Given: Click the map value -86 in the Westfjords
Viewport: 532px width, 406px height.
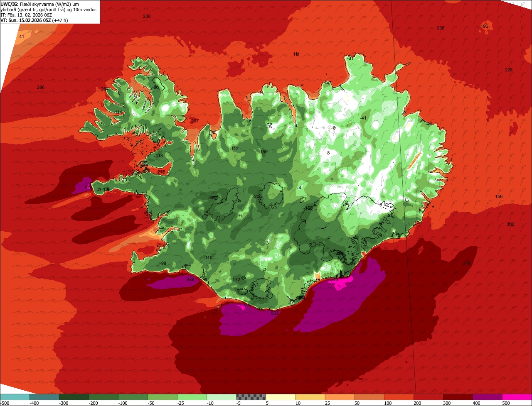Looking at the screenshot, I should pos(156,88).
